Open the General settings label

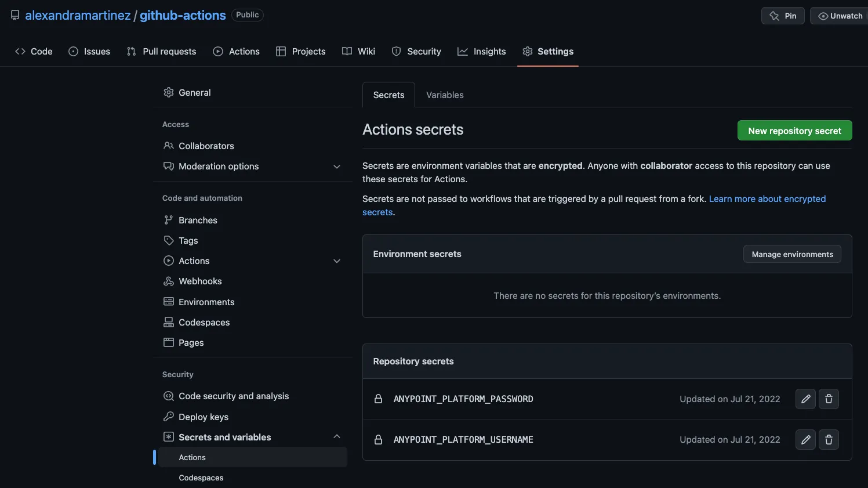tap(195, 92)
